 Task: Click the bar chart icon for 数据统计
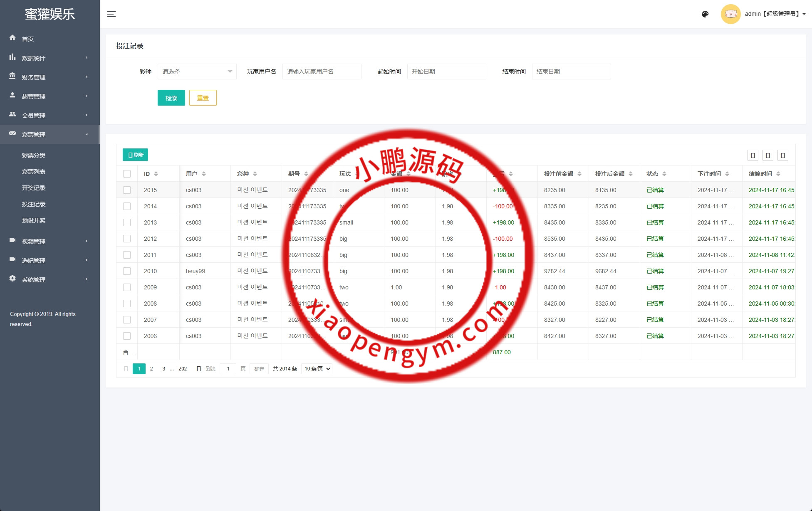pos(12,57)
